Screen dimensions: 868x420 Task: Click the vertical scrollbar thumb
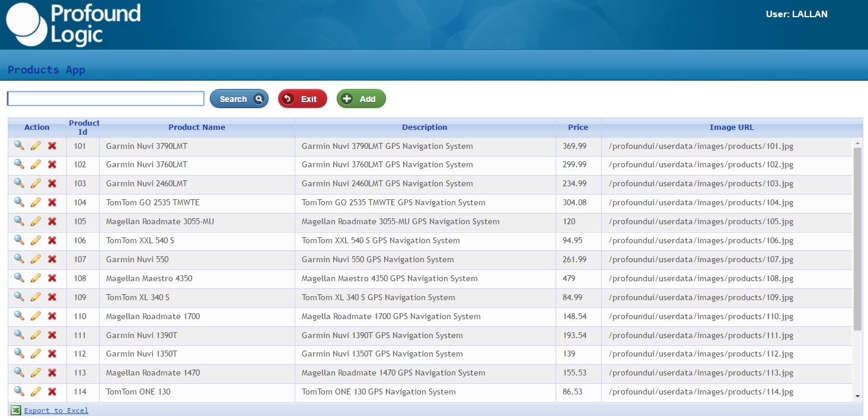[857, 239]
